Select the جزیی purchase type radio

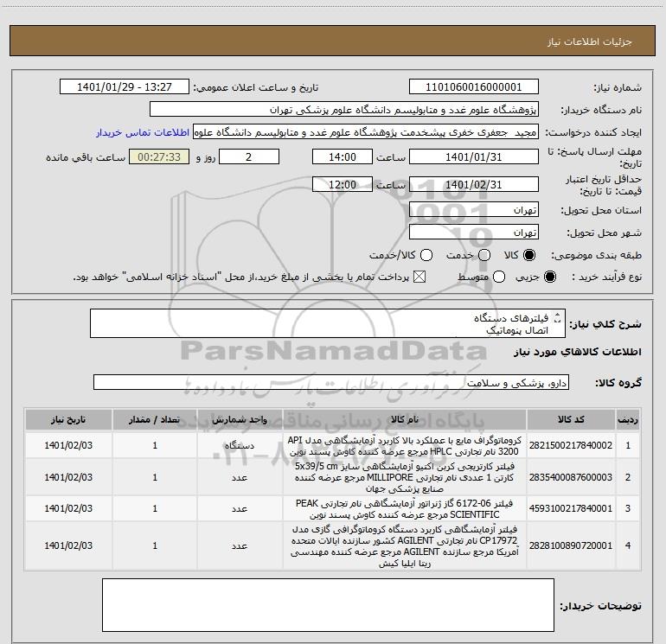(549, 277)
